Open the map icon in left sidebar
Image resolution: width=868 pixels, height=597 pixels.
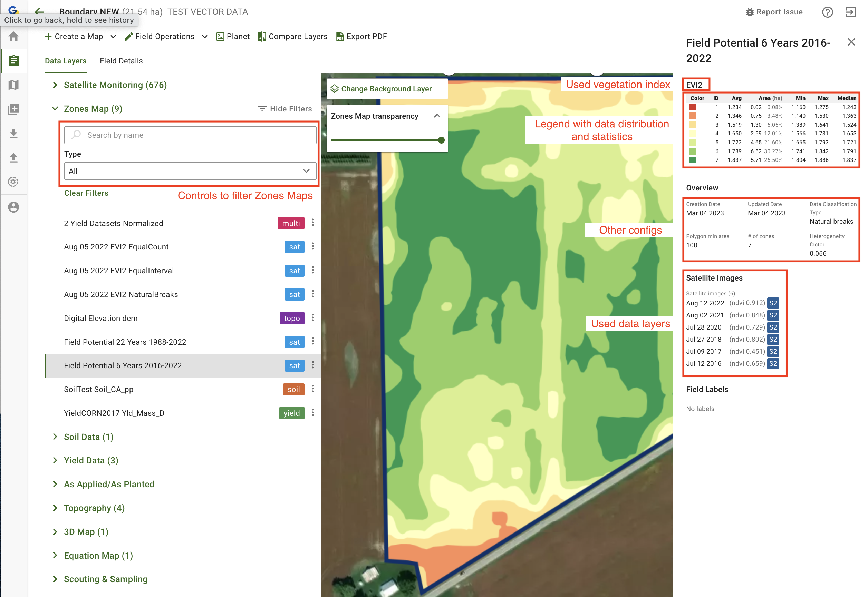13,85
